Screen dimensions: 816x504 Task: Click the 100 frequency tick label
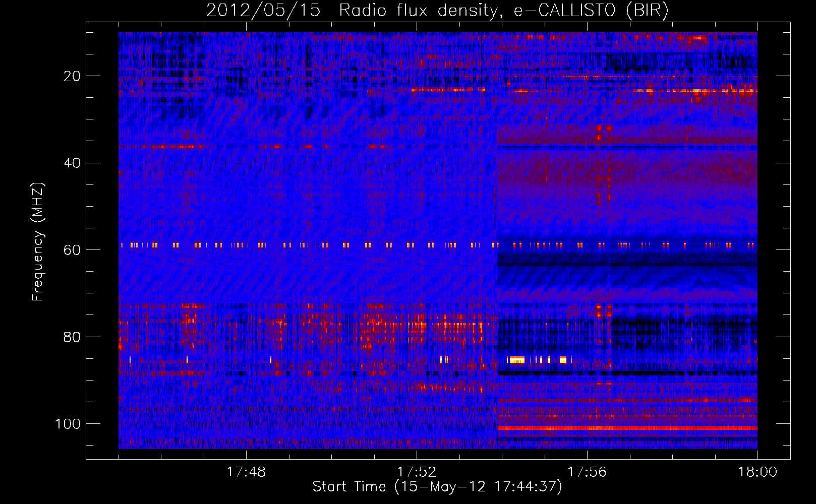68,424
